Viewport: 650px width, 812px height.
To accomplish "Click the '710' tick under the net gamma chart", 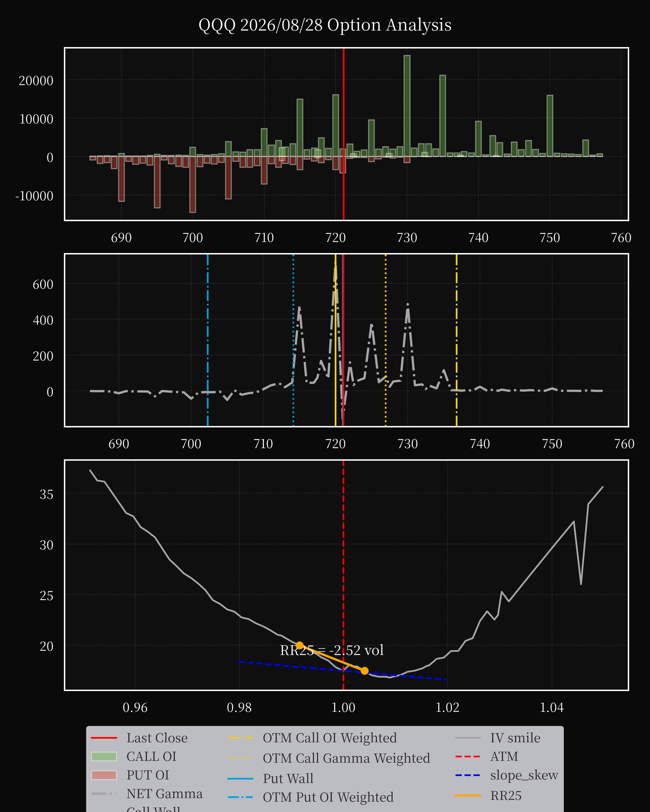I will pyautogui.click(x=264, y=444).
